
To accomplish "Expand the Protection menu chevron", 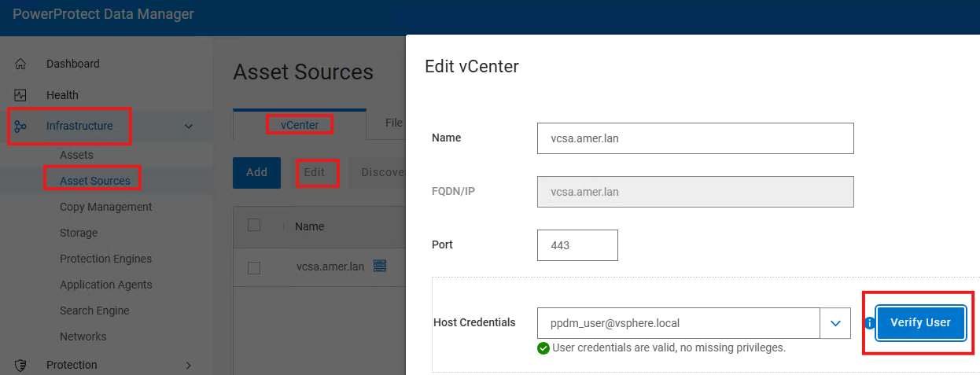I will (x=188, y=365).
